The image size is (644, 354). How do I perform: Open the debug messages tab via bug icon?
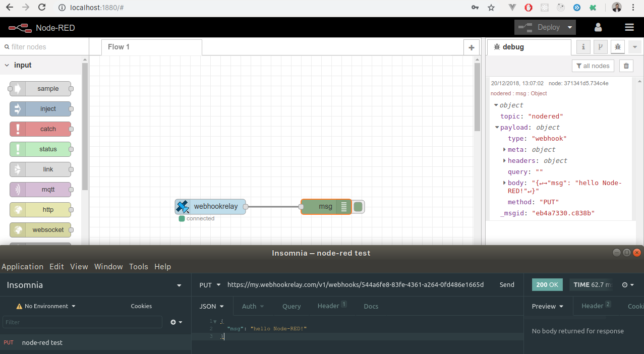point(617,46)
